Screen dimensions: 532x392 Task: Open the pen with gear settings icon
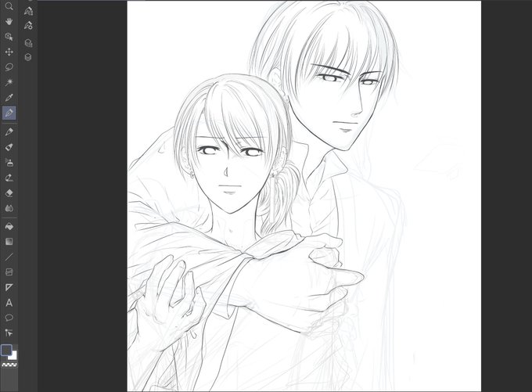pos(28,26)
